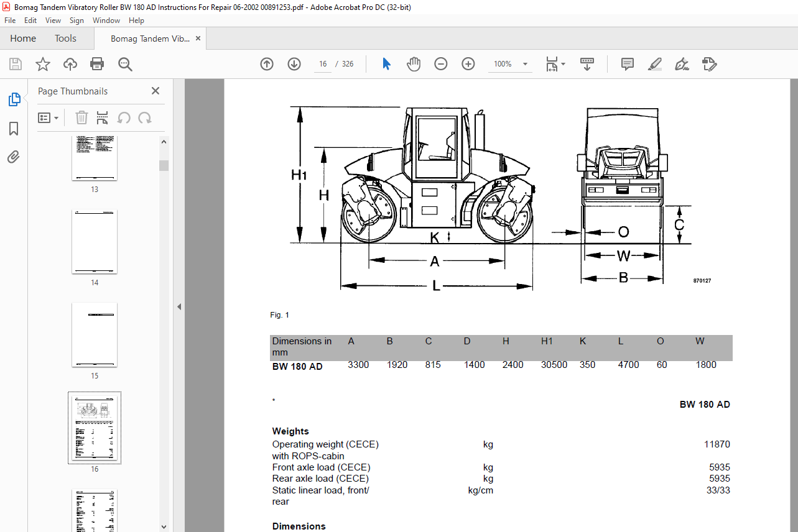The height and width of the screenshot is (532, 798).
Task: Click thumbnails scrollbar down arrow
Action: [x=164, y=526]
